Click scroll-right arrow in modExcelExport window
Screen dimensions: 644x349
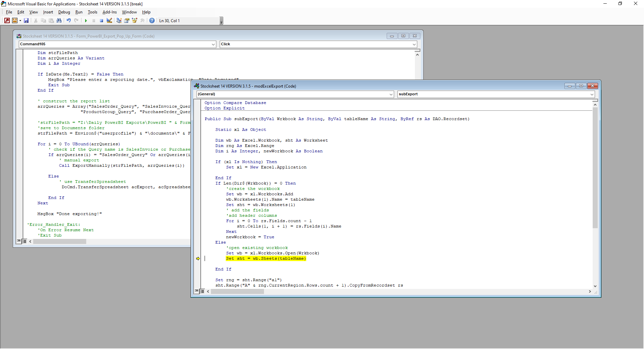tap(590, 291)
